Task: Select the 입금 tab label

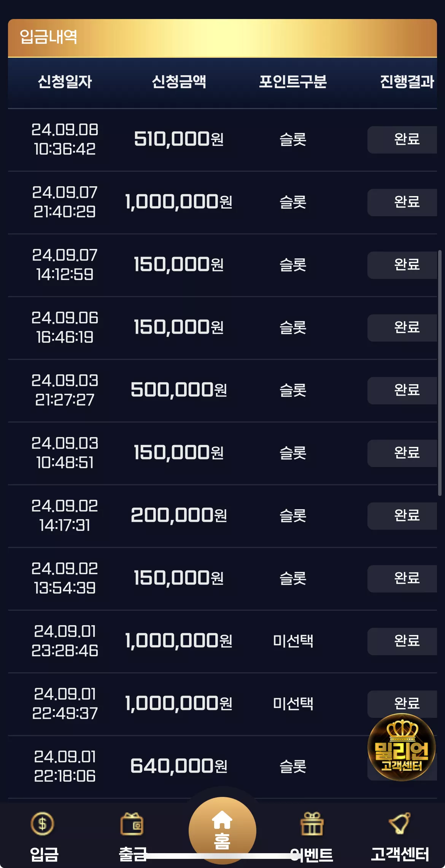Action: (44, 854)
